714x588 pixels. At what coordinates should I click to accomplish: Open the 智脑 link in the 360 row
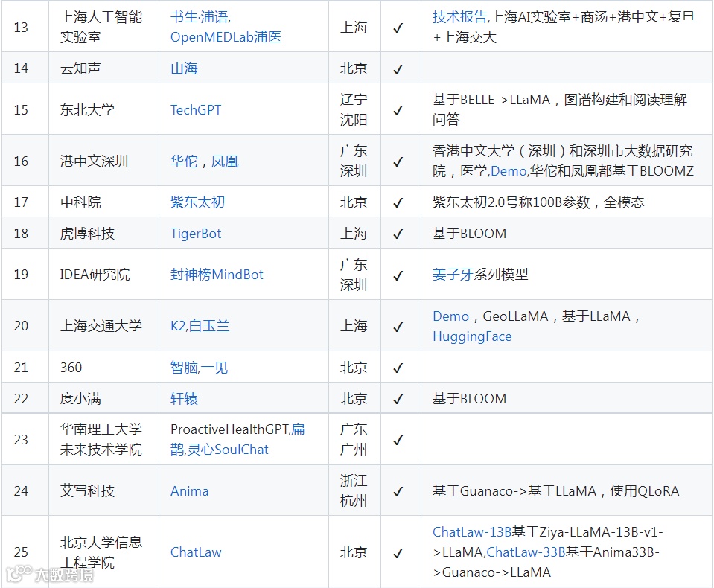[184, 367]
